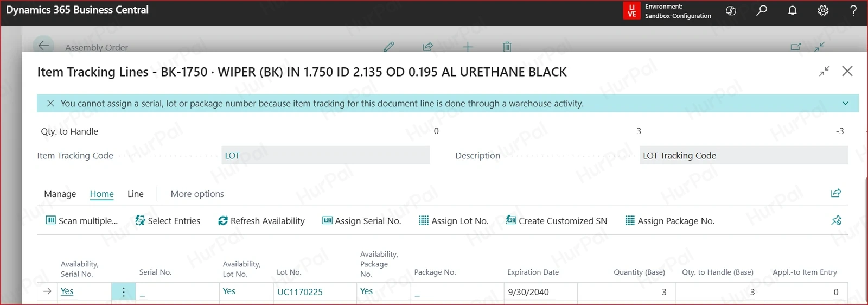This screenshot has width=868, height=305.
Task: Open the help question mark
Action: point(853,10)
